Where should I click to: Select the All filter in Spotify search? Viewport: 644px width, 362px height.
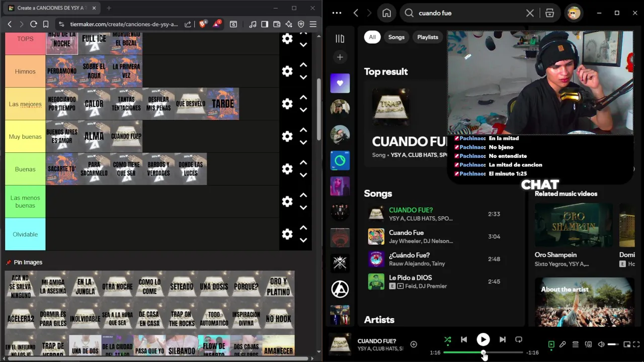pyautogui.click(x=372, y=37)
